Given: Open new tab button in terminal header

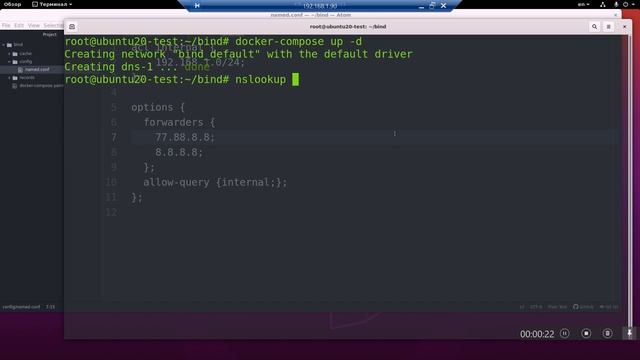Looking at the screenshot, I should pos(72,27).
